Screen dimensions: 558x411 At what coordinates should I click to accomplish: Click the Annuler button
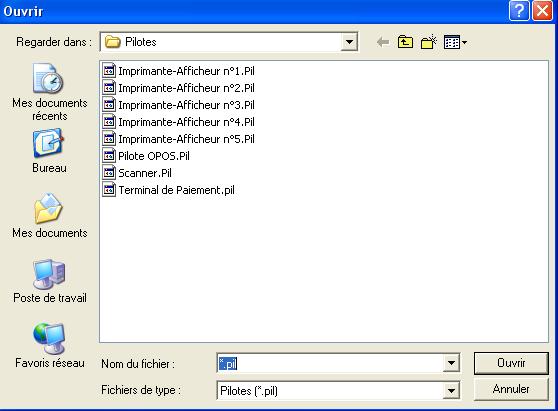(x=511, y=389)
